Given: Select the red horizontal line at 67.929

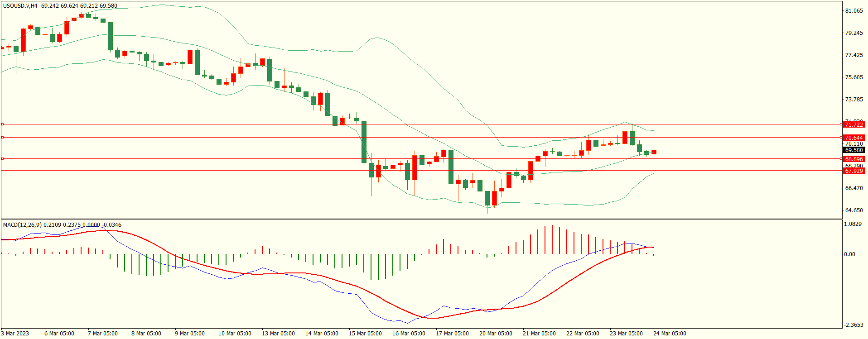Looking at the screenshot, I should pos(421,170).
